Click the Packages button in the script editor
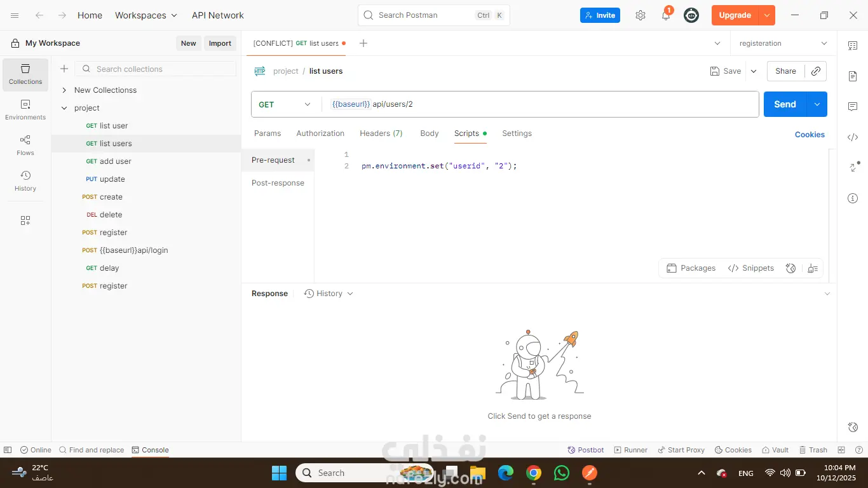This screenshot has width=868, height=488. point(691,268)
